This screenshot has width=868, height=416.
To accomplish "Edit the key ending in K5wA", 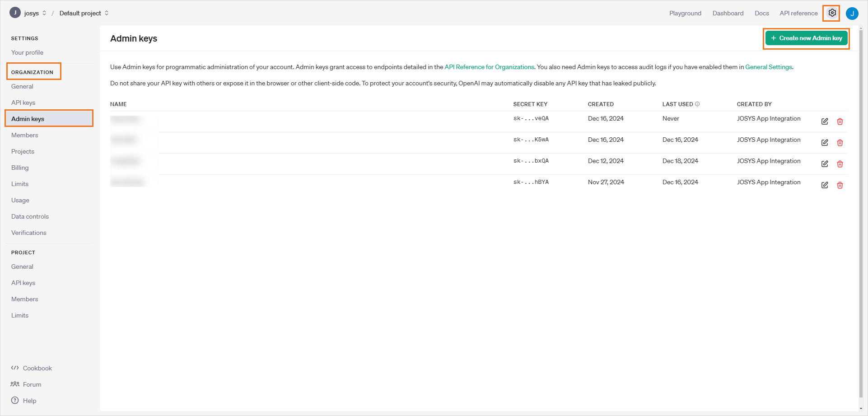I will click(825, 143).
